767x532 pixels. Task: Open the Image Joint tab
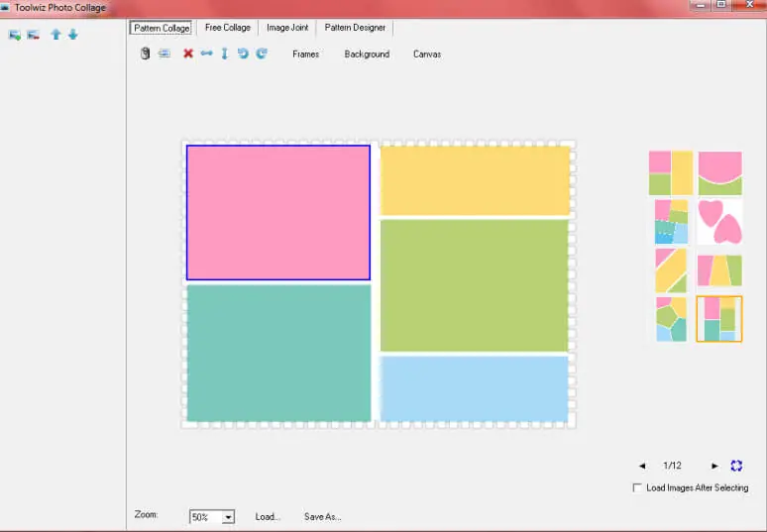[287, 28]
